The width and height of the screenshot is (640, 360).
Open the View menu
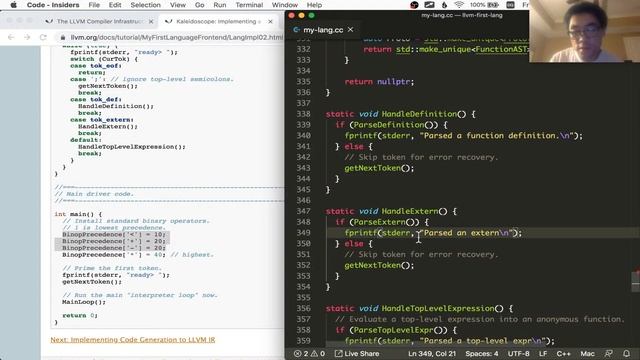(178, 5)
